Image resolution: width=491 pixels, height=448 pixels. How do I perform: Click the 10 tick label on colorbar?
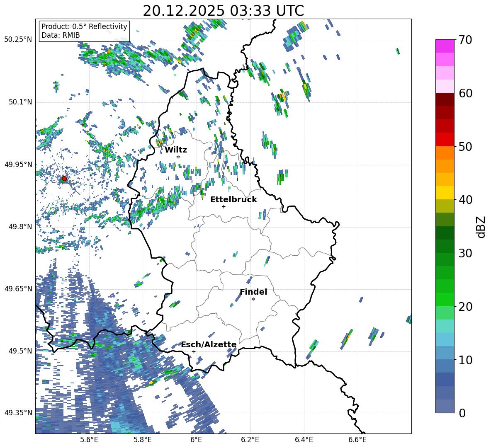pyautogui.click(x=465, y=360)
